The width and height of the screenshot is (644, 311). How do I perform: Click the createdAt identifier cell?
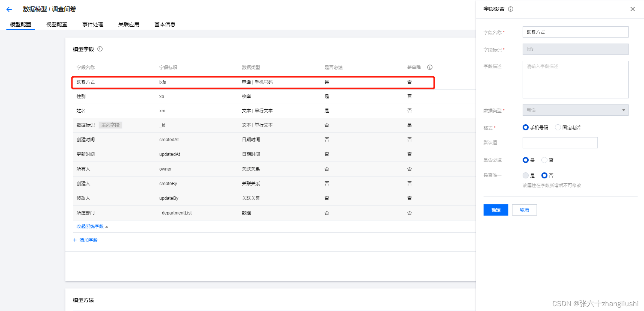[x=169, y=140]
